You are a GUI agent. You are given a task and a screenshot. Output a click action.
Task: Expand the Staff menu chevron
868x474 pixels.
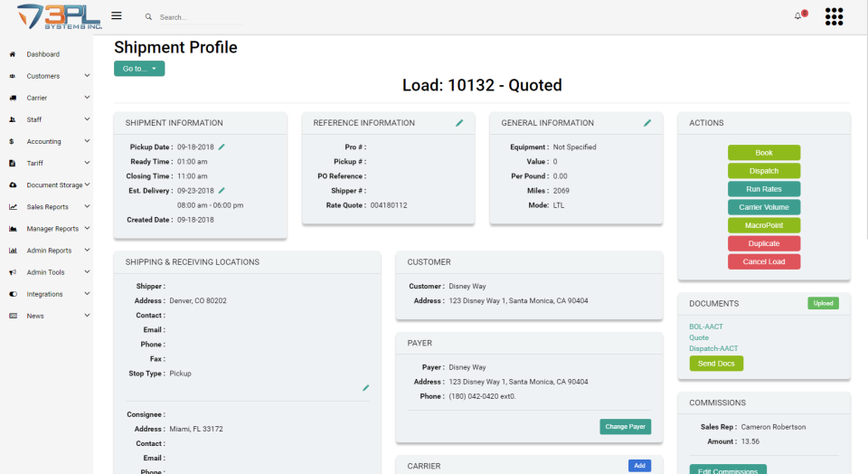87,119
